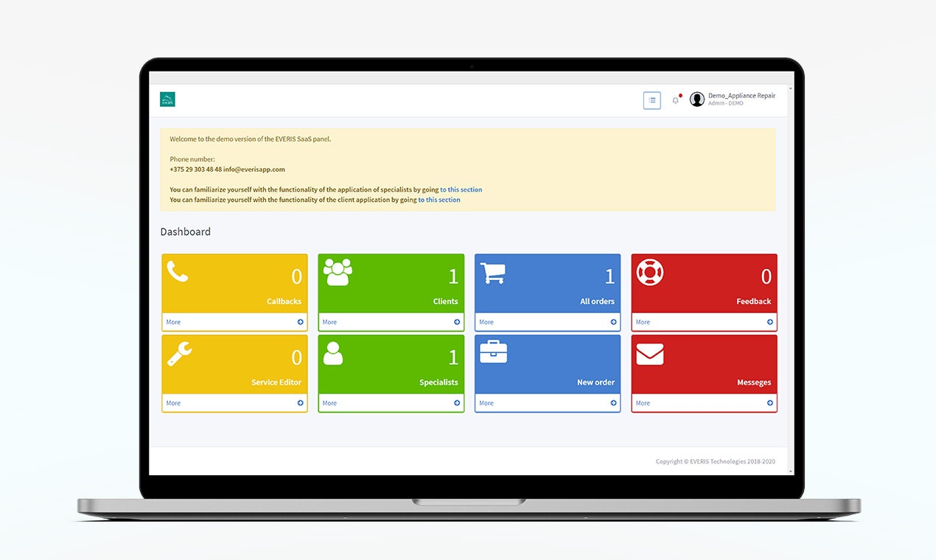Open More link under Clients
This screenshot has height=560, width=936.
pyautogui.click(x=329, y=322)
